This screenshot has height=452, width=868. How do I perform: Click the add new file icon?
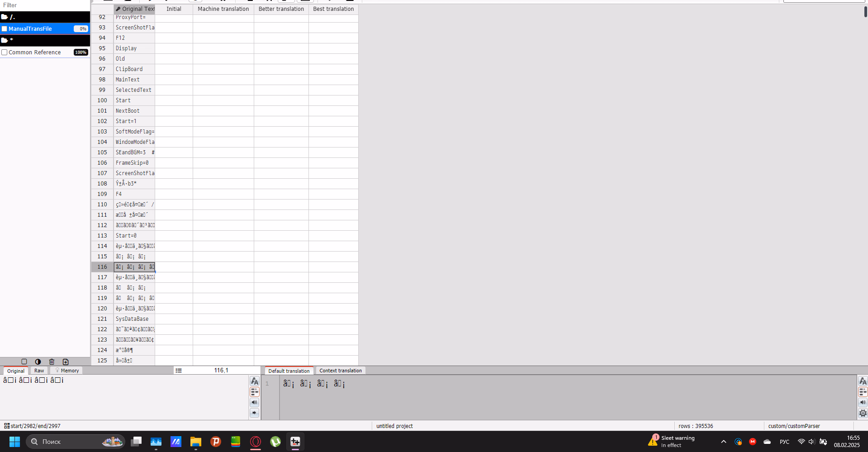[66, 362]
